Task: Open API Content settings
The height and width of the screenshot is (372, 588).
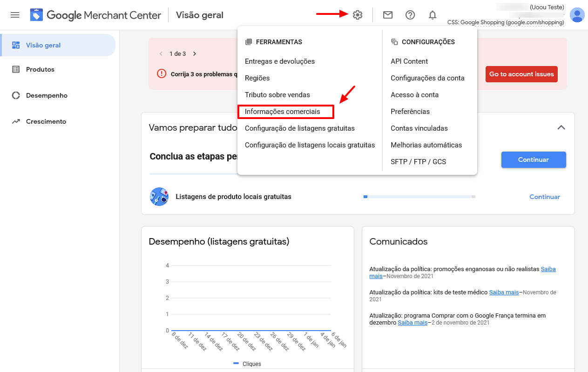Action: 409,61
